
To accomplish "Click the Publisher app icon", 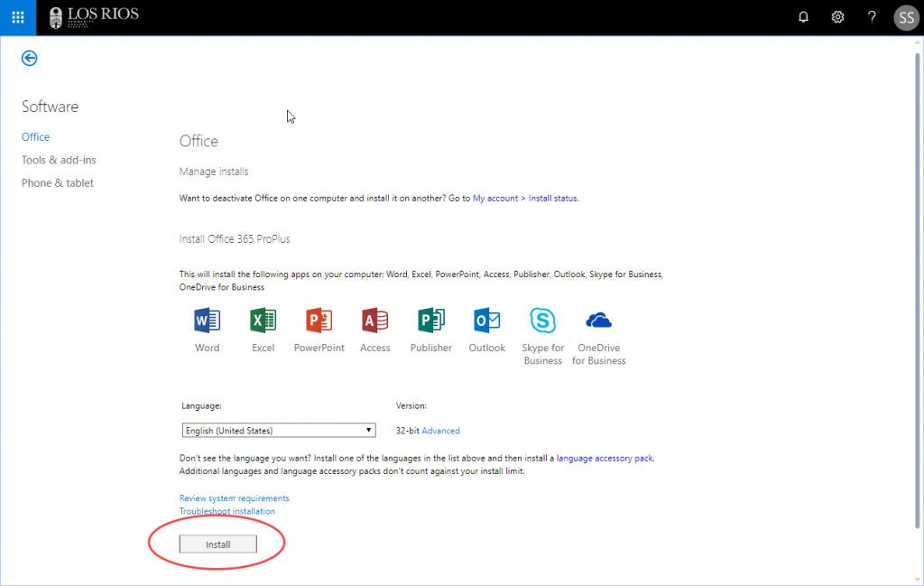I will pyautogui.click(x=431, y=321).
